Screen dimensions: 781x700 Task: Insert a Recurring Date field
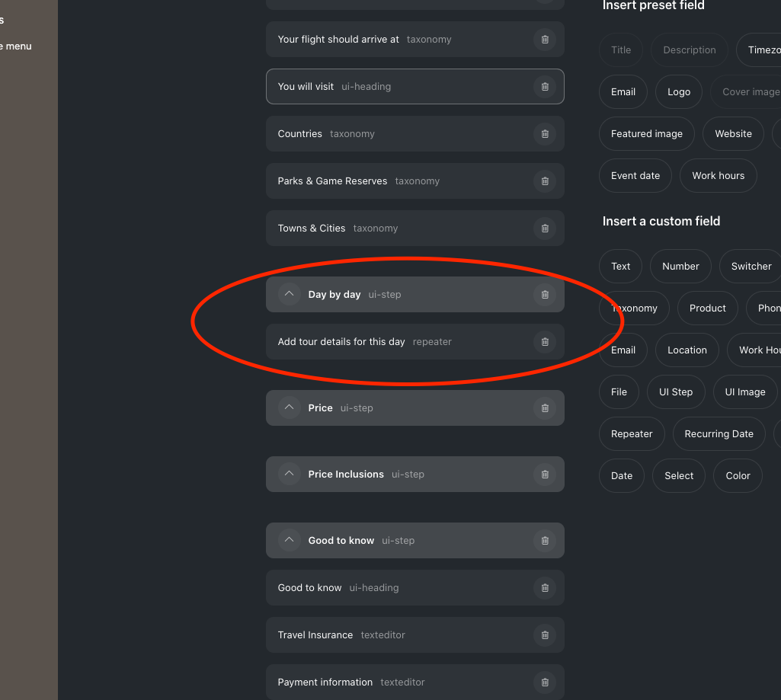click(719, 433)
